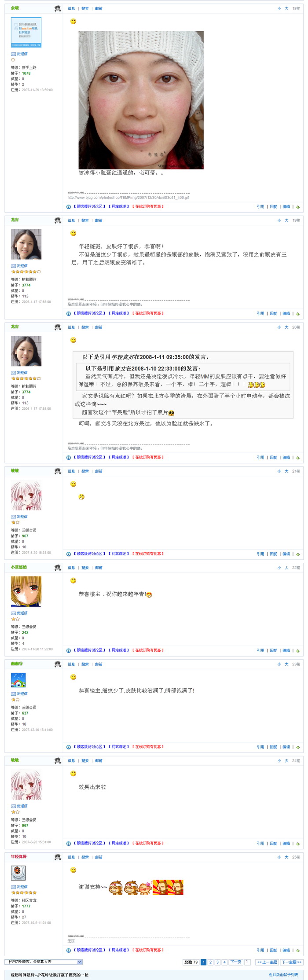Click the page number input field in pagination
The image size is (308, 980).
[x=247, y=962]
